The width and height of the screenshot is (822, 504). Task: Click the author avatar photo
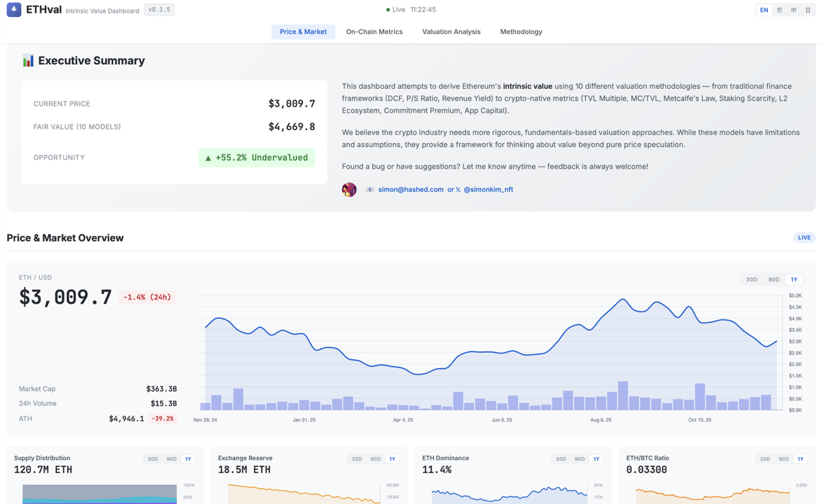click(349, 189)
